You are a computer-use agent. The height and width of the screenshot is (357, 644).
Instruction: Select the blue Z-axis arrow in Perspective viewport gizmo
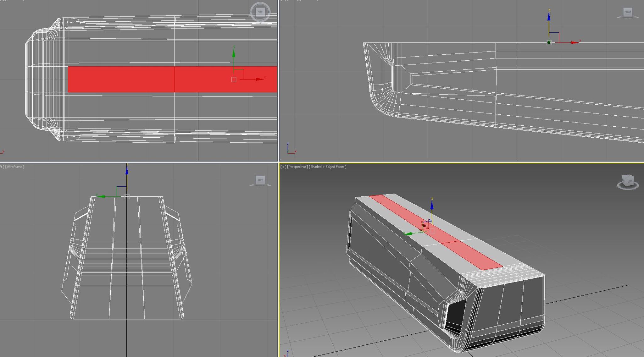point(432,206)
